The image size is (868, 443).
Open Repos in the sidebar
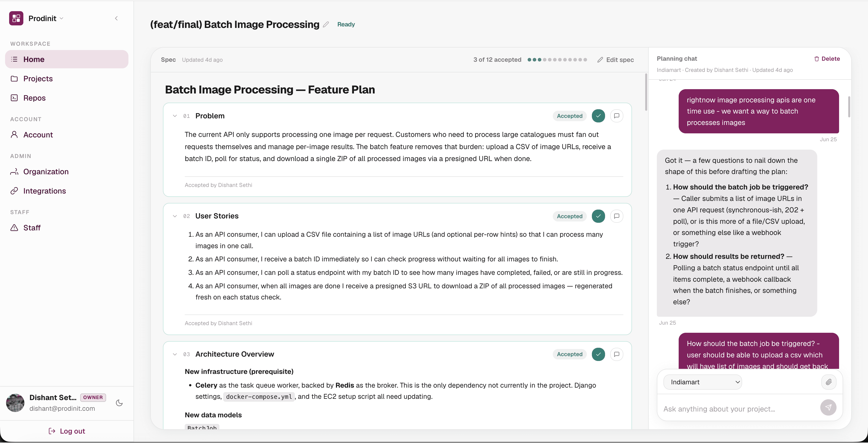point(67,98)
